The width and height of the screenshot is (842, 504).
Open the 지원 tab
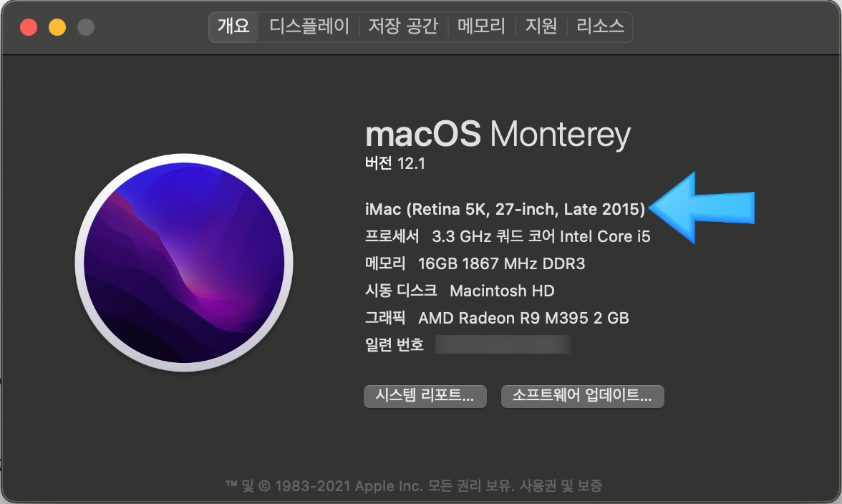[541, 26]
